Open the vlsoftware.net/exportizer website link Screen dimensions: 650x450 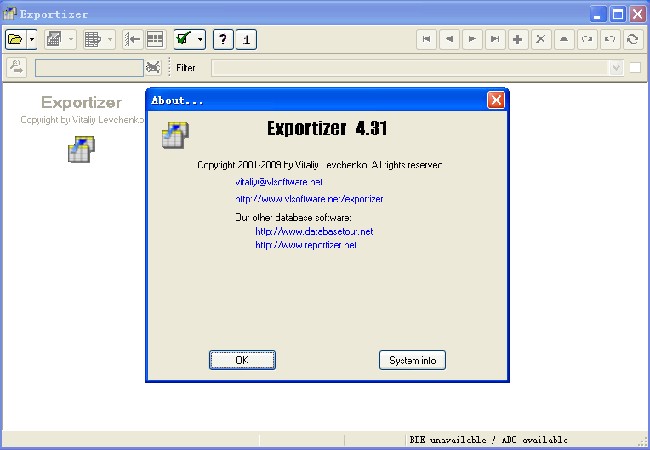point(309,199)
